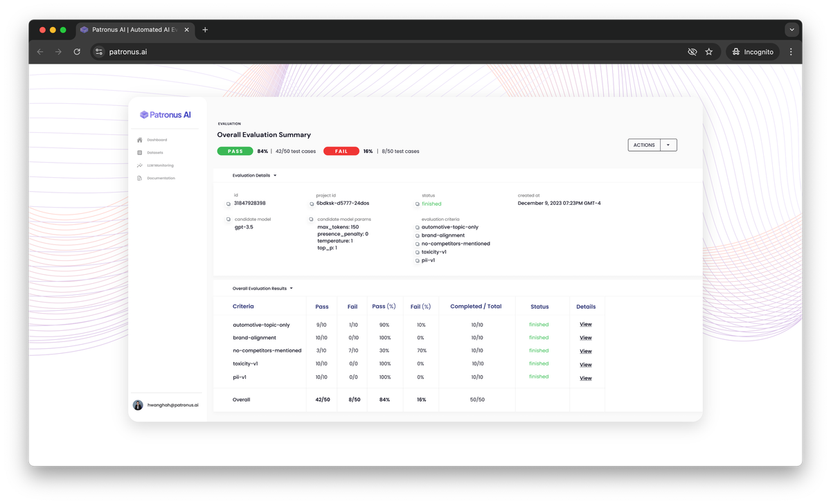
Task: Click icon beside toxicity-v1 criterion
Action: point(417,253)
